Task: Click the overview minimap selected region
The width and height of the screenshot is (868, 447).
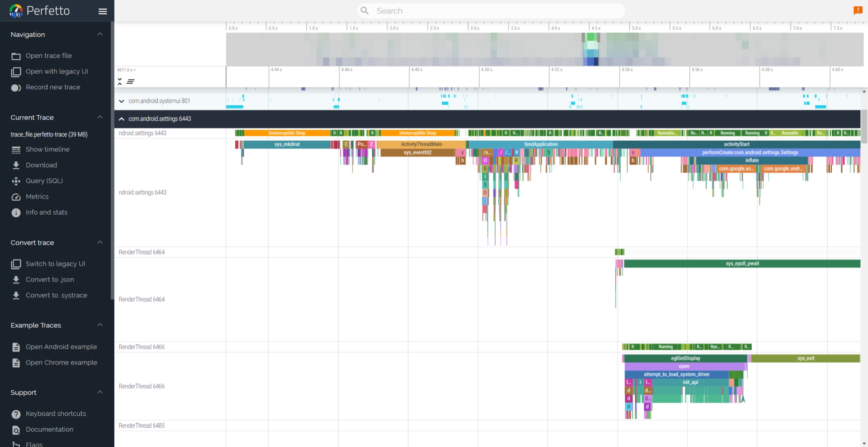Action: pyautogui.click(x=591, y=49)
